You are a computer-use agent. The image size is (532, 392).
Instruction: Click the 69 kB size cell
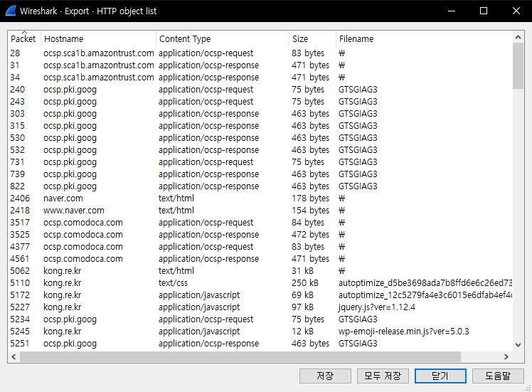(303, 295)
